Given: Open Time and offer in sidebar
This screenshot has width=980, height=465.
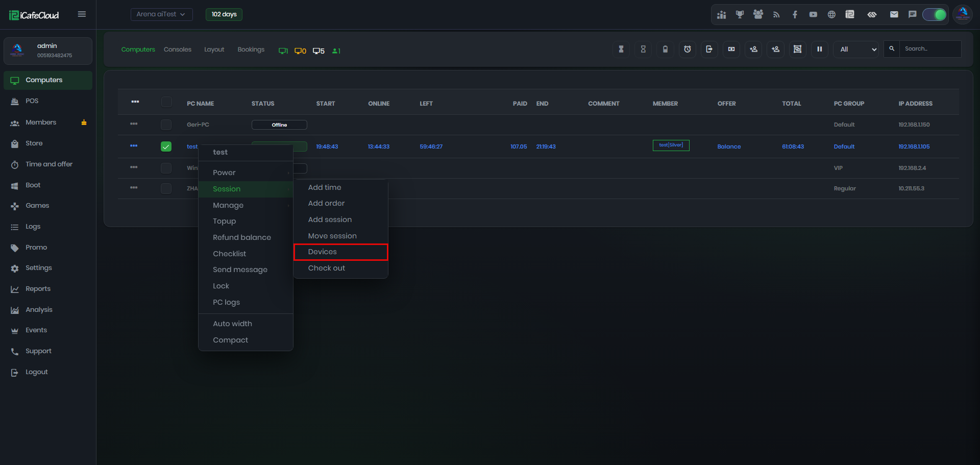Looking at the screenshot, I should pos(48,164).
